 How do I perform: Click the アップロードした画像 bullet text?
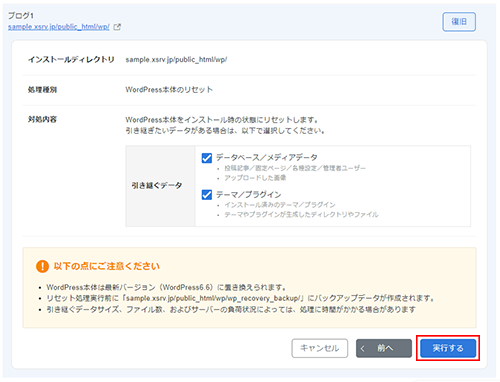(255, 178)
